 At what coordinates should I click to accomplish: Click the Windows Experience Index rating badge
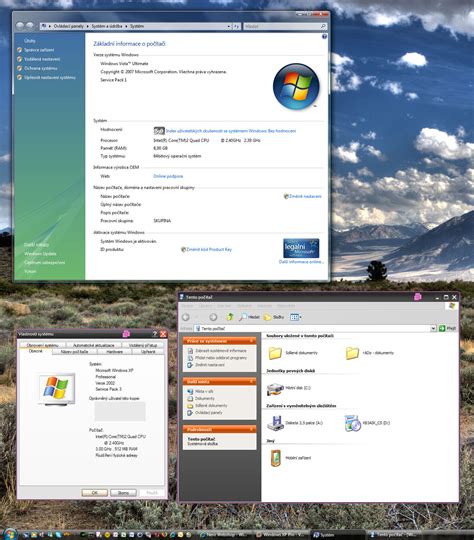click(x=159, y=131)
